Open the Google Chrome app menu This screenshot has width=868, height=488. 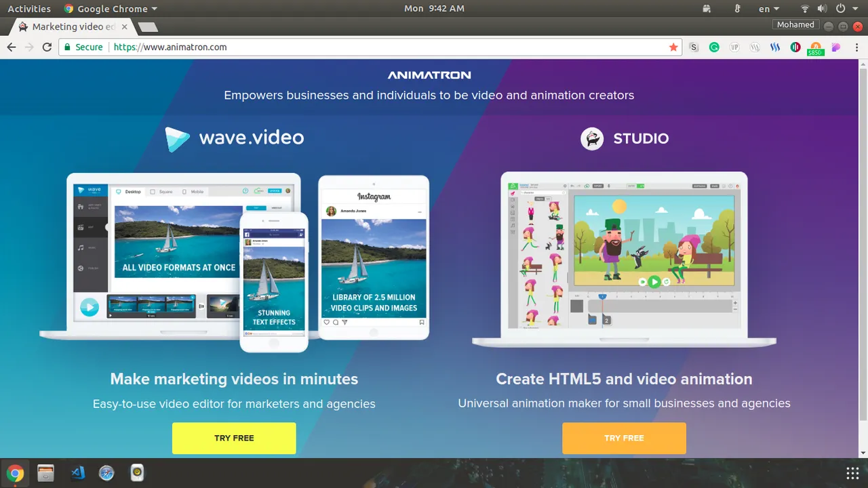pos(111,9)
